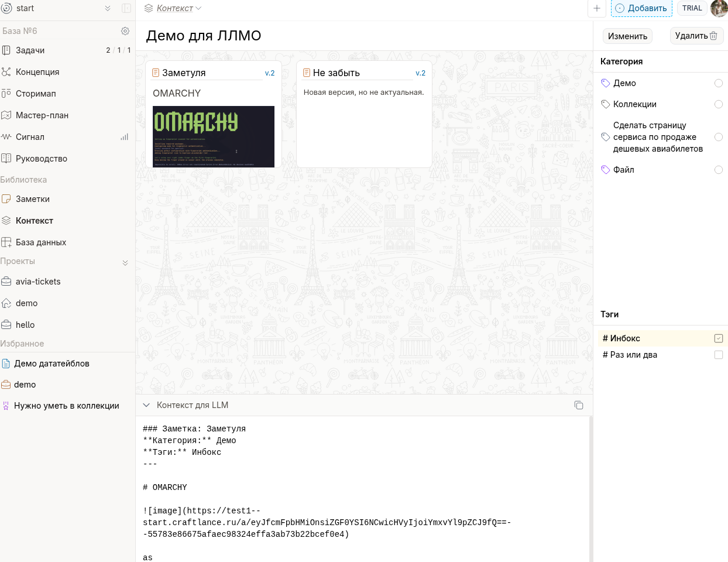The image size is (728, 562).
Task: Click the Изменить button
Action: [627, 36]
